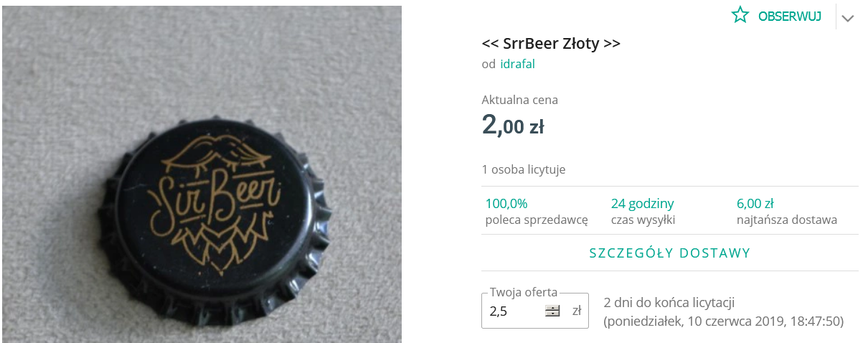Screen dimensions: 868x343
Task: Click the 'czas wysyłki' caption
Action: pos(643,220)
